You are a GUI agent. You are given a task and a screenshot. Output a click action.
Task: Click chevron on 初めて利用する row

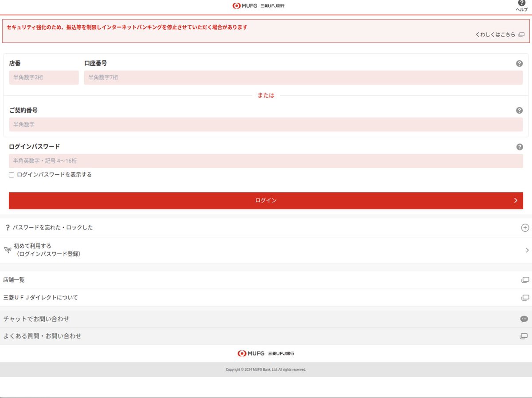(527, 250)
